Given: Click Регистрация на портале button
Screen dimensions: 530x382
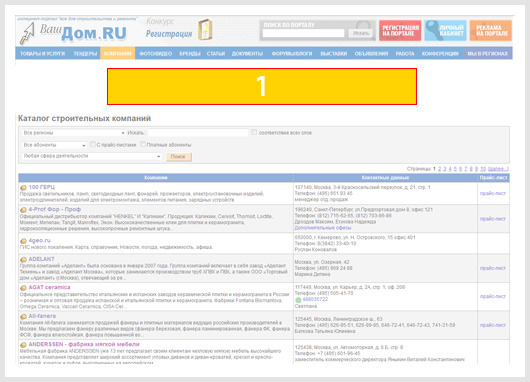Looking at the screenshot, I should (x=400, y=30).
